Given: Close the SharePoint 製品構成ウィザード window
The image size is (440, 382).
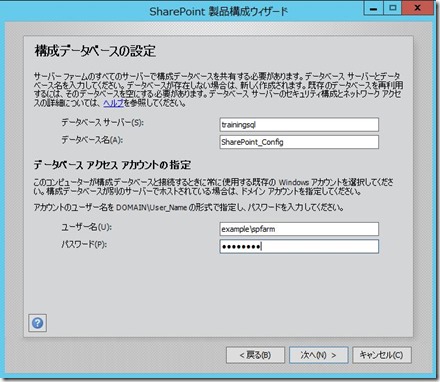Looking at the screenshot, I should [x=418, y=8].
